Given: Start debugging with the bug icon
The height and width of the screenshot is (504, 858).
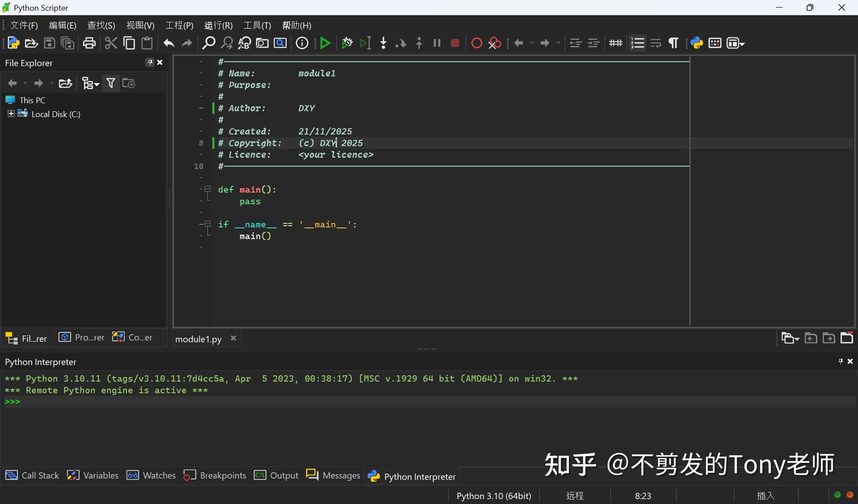Looking at the screenshot, I should point(347,43).
